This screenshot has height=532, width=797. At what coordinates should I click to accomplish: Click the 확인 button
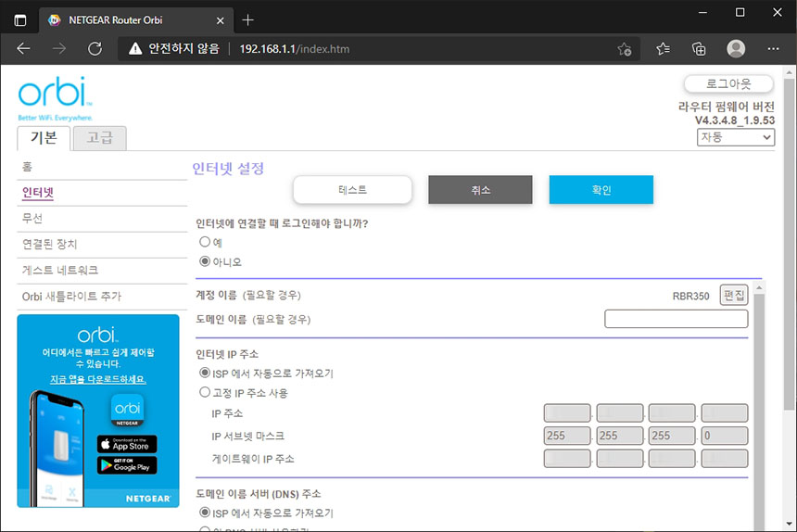[601, 189]
